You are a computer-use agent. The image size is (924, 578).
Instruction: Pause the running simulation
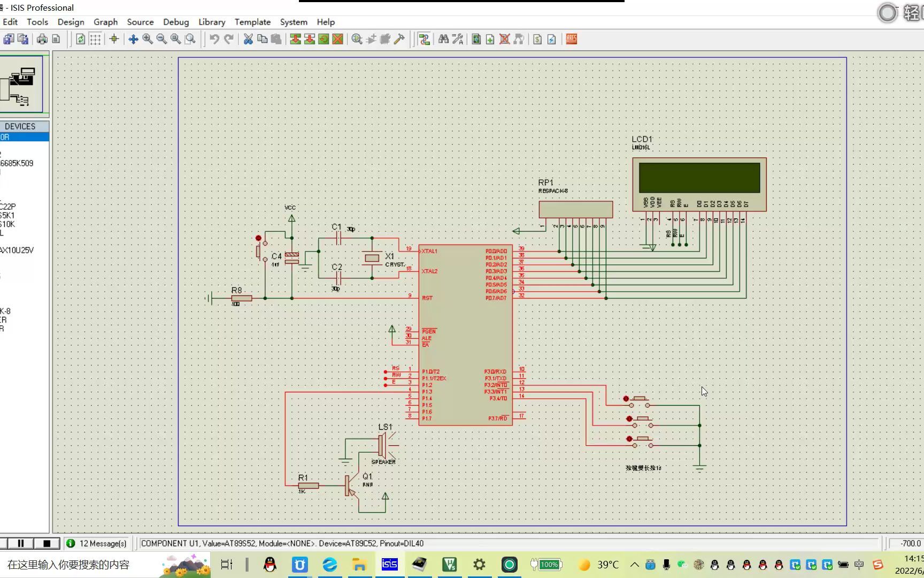[x=21, y=543]
